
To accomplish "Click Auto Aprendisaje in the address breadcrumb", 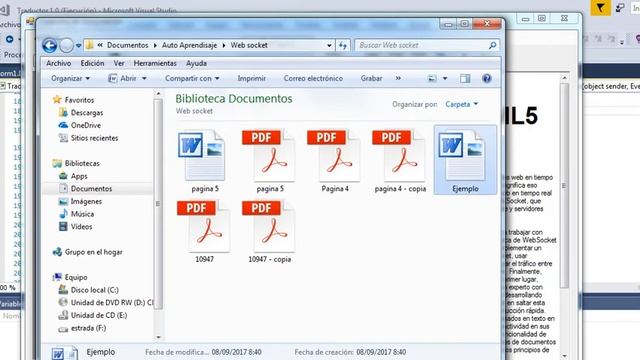I will point(189,45).
